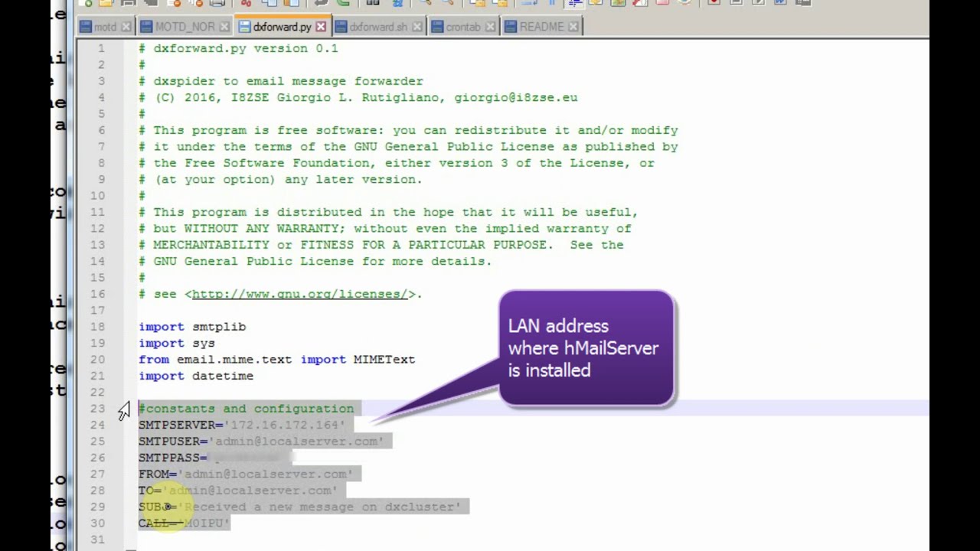The height and width of the screenshot is (551, 980).
Task: Click the SMTPPASS assignment line
Action: coord(215,458)
